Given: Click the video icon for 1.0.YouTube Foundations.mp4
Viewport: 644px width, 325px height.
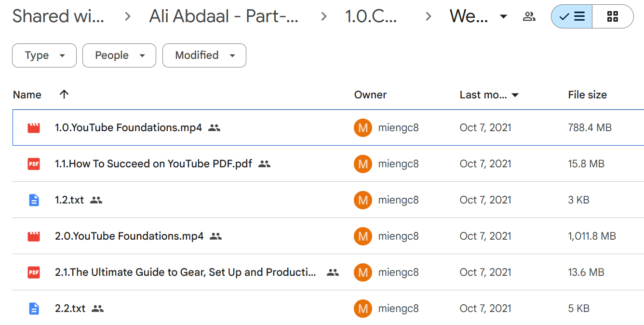Looking at the screenshot, I should (34, 128).
